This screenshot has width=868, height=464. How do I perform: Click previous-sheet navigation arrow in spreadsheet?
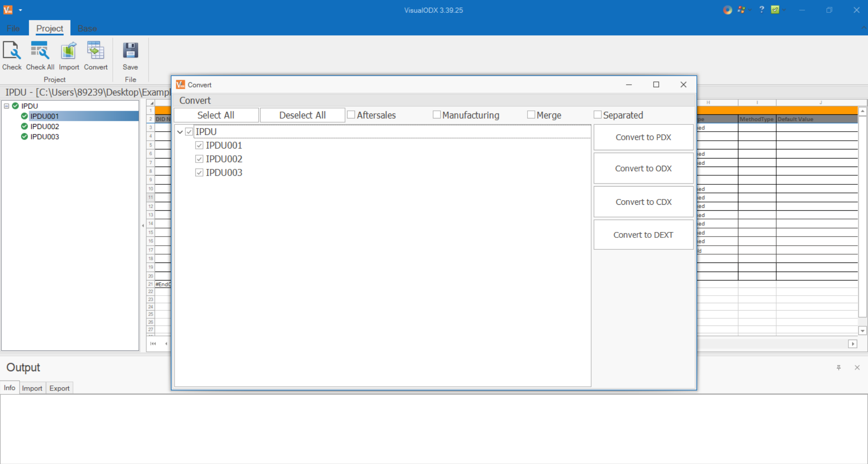pyautogui.click(x=166, y=344)
